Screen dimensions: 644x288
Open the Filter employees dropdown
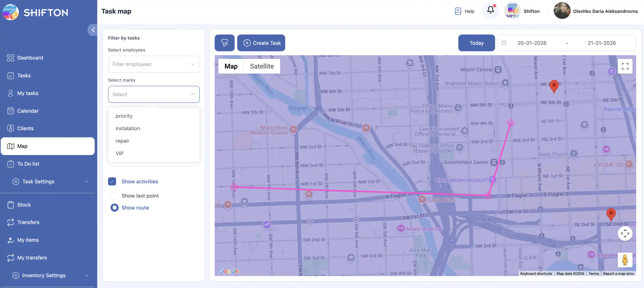click(x=153, y=64)
